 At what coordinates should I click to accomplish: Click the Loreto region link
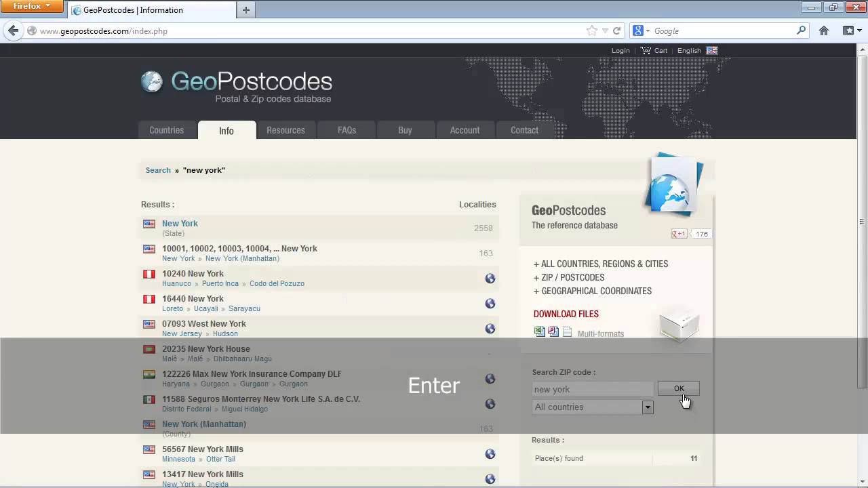pos(172,308)
